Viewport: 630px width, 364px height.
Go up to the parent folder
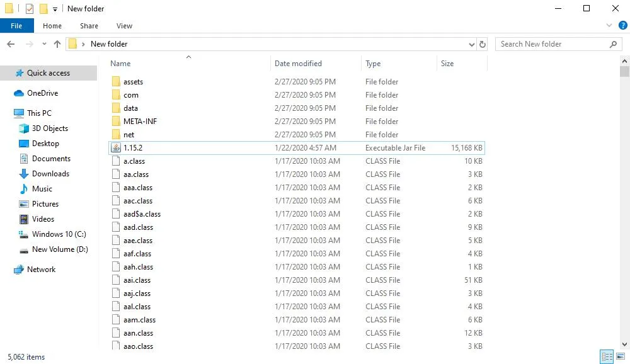pos(57,44)
